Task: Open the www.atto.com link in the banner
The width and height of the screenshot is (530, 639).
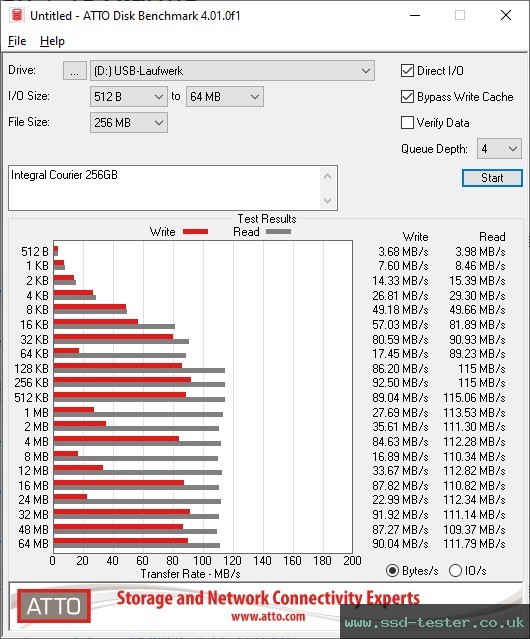Action: (x=268, y=617)
